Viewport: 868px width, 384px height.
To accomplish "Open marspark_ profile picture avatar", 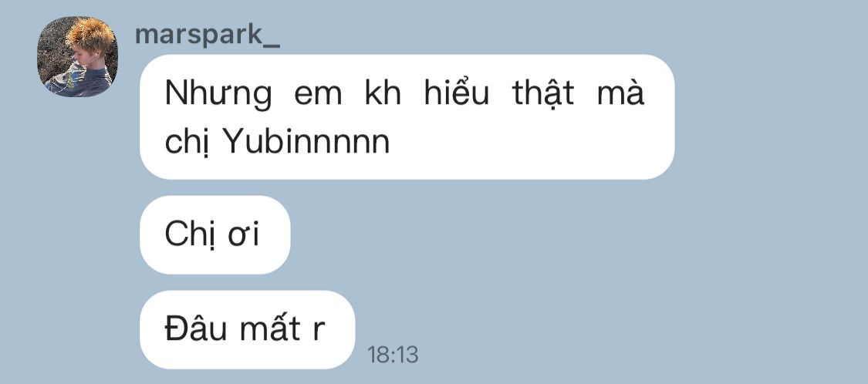I will pos(77,56).
